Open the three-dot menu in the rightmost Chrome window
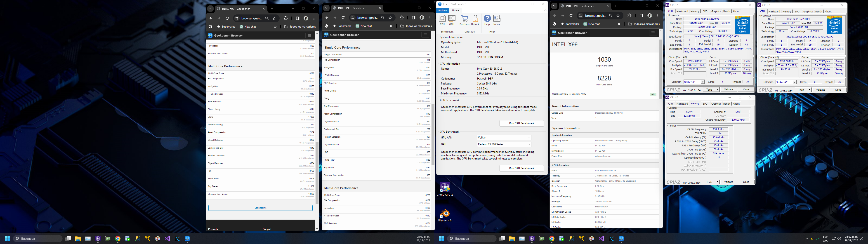 pos(657,16)
